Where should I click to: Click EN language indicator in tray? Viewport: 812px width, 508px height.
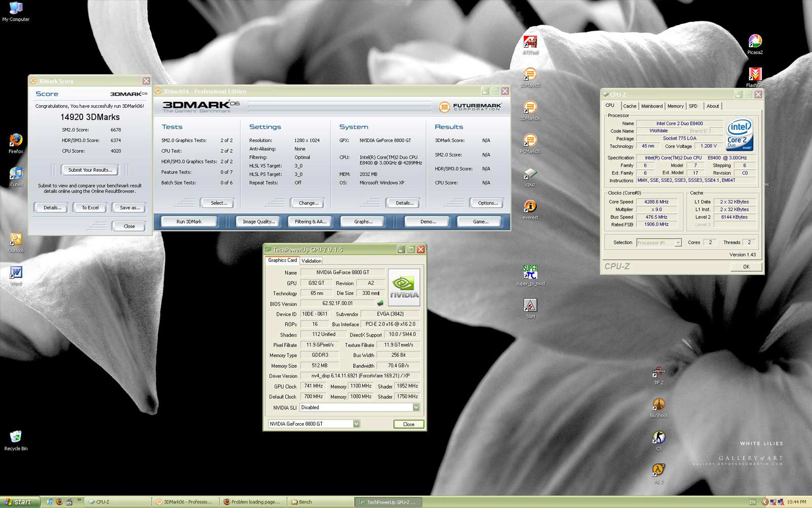[x=753, y=502]
